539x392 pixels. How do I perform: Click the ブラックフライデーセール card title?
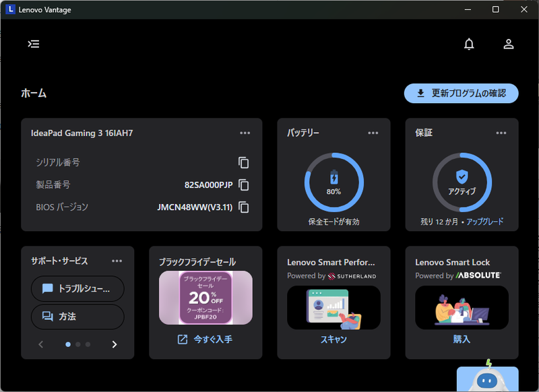point(197,262)
